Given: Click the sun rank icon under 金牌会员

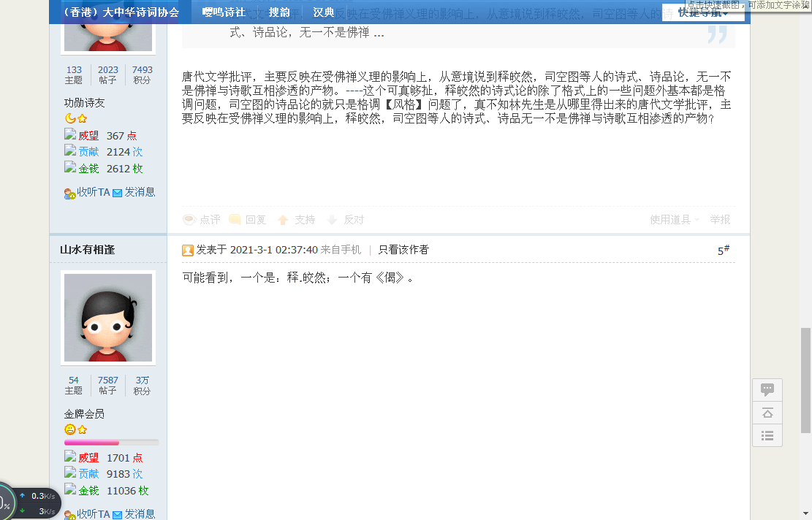Looking at the screenshot, I should click(x=70, y=429).
